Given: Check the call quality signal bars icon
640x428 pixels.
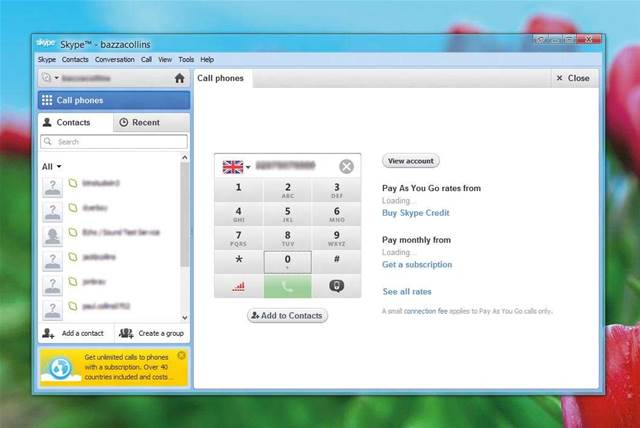Looking at the screenshot, I should [239, 286].
